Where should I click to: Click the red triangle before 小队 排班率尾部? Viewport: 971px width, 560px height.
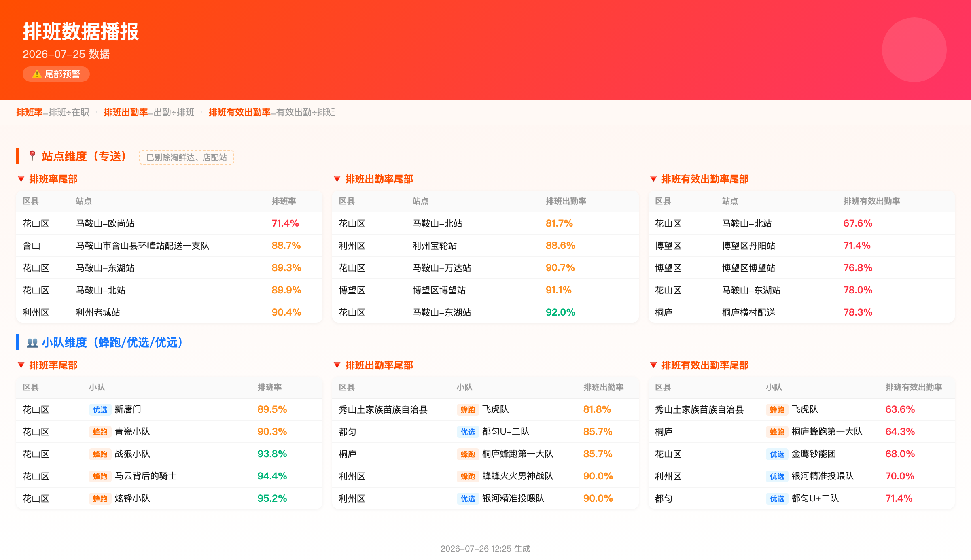coord(21,365)
